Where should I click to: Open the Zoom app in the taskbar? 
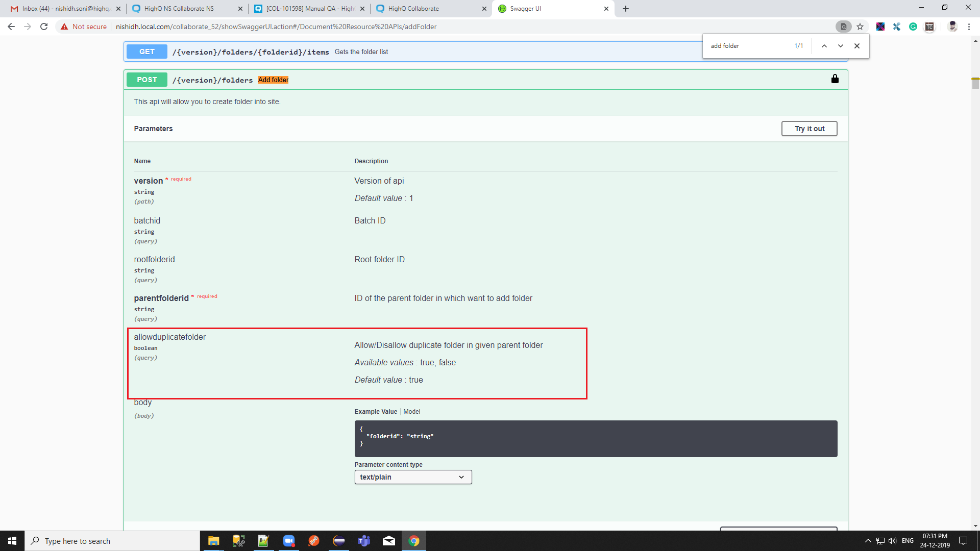(x=288, y=541)
